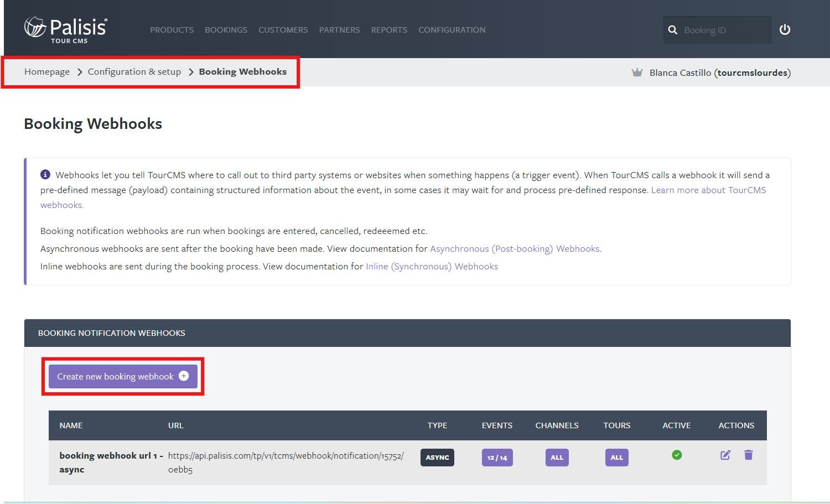This screenshot has height=504, width=830.
Task: Open the Customers menu
Action: 283,30
